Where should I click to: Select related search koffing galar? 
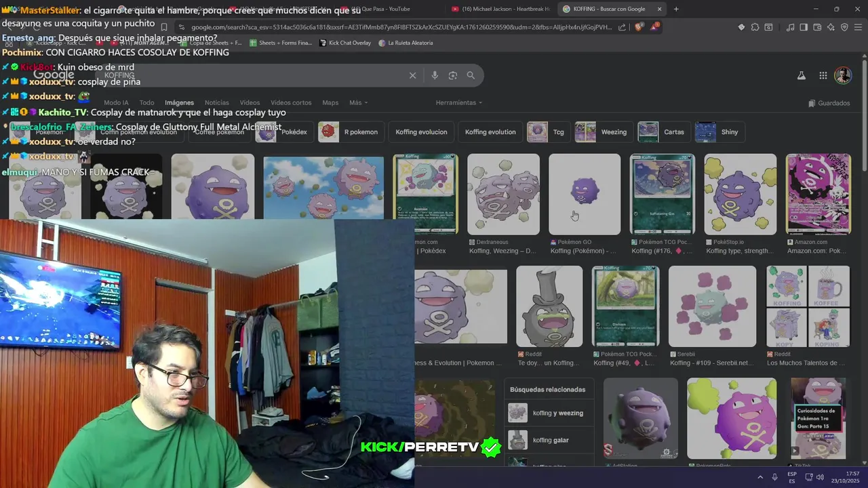pos(550,440)
